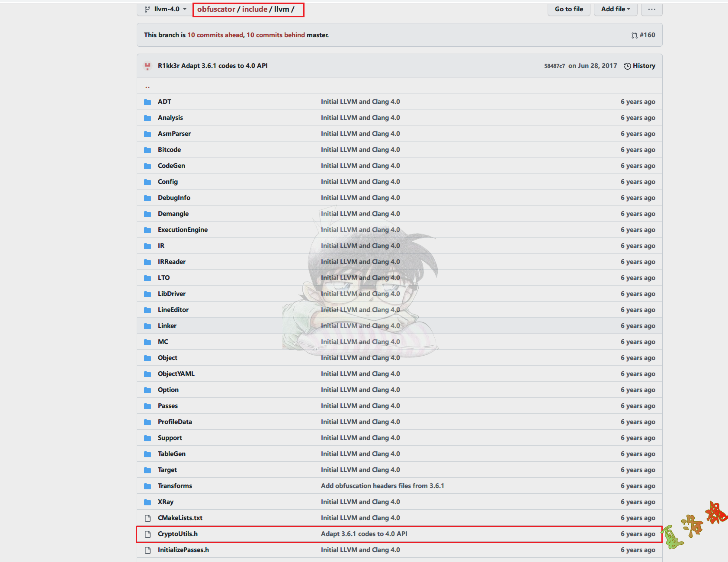Click the LibDriver folder icon

(x=148, y=294)
